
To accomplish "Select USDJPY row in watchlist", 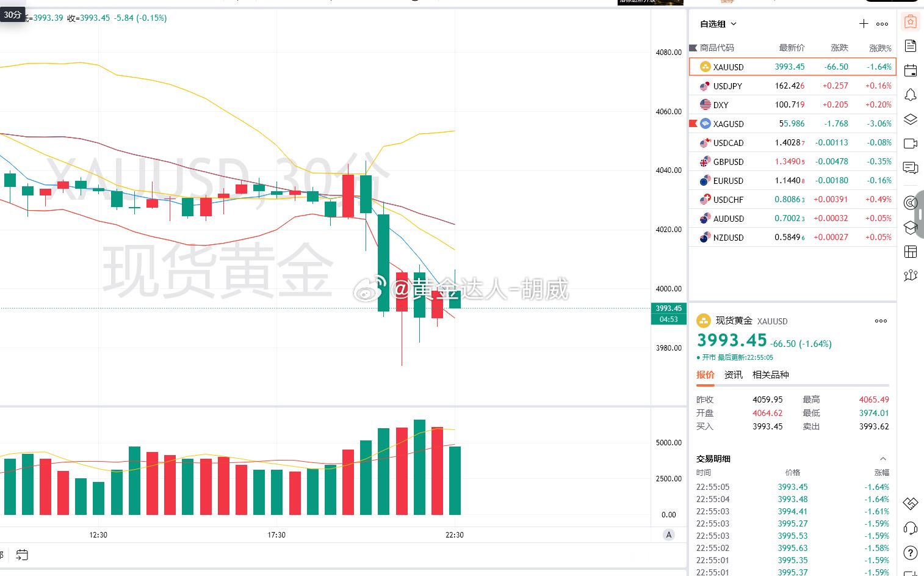I will (x=792, y=86).
